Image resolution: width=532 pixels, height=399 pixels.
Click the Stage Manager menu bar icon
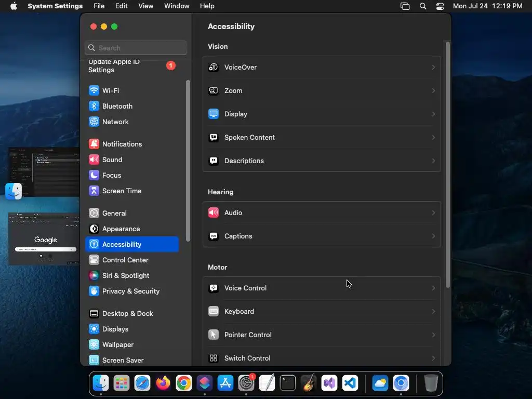[x=405, y=6]
